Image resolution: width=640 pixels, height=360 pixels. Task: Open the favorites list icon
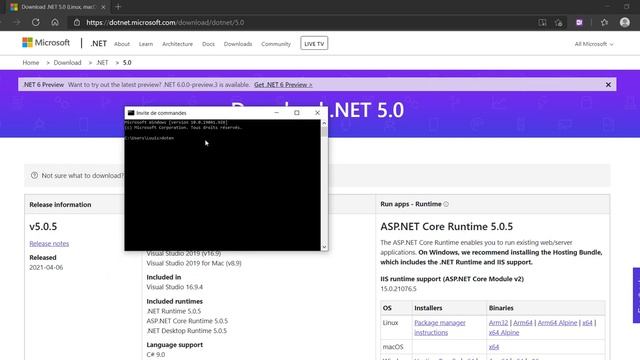pos(604,22)
